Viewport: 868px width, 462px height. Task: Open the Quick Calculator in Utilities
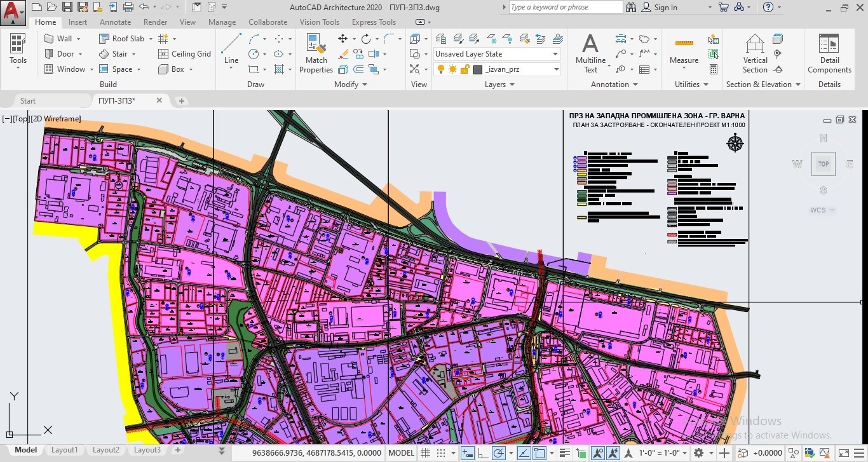pos(714,69)
